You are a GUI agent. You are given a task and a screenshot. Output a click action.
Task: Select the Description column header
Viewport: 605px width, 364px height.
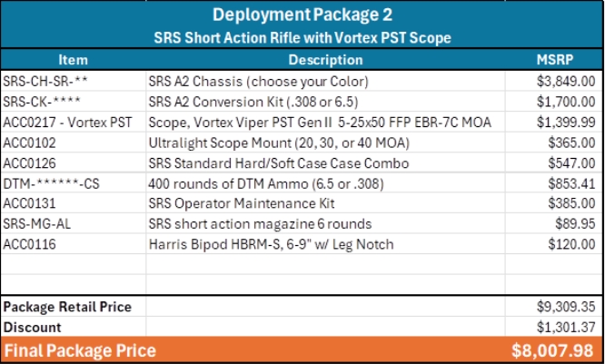(324, 60)
